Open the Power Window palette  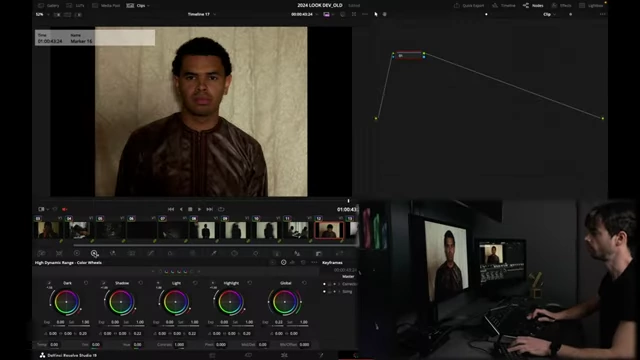pos(234,253)
